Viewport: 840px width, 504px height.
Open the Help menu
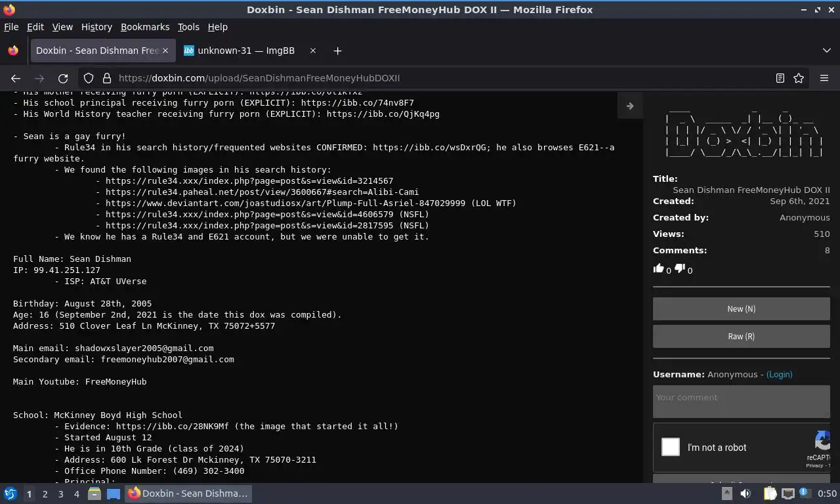tap(218, 27)
